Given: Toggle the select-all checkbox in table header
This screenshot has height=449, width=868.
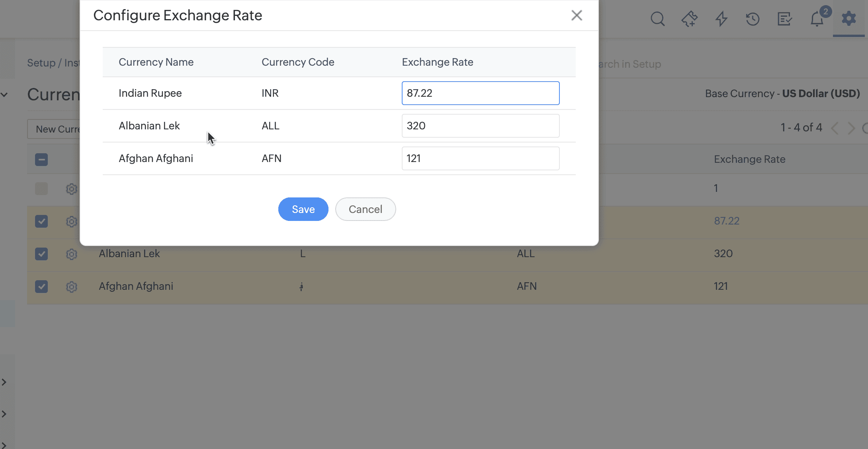Looking at the screenshot, I should tap(41, 159).
